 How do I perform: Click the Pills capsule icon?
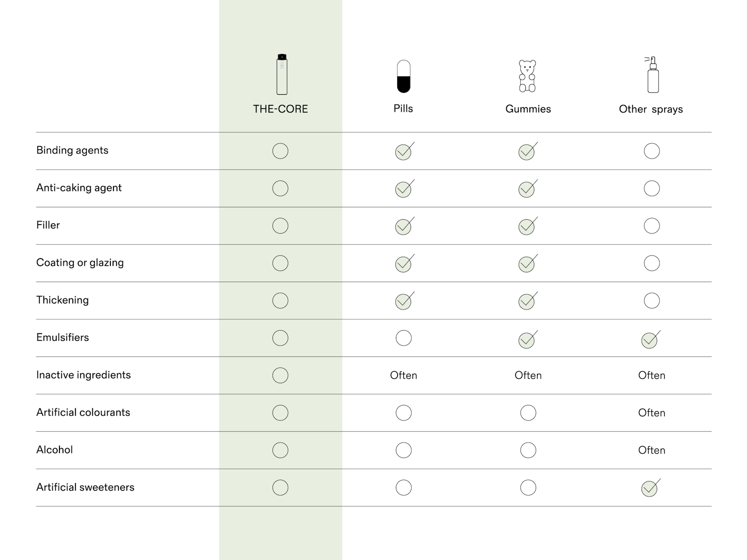(x=403, y=76)
